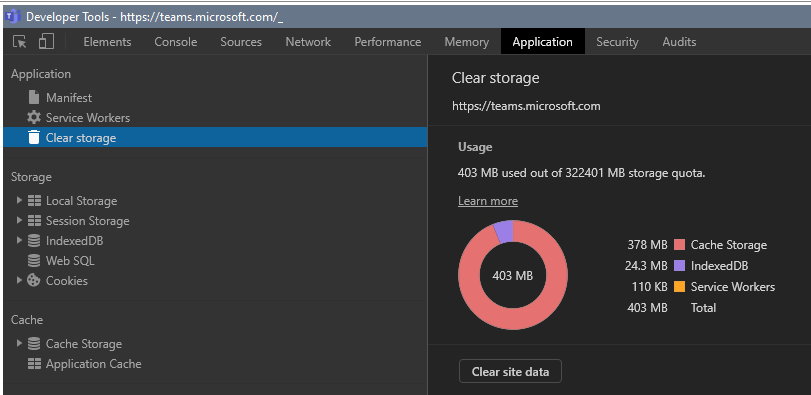Click the Service Workers gear icon
This screenshot has height=395, width=811.
[34, 117]
